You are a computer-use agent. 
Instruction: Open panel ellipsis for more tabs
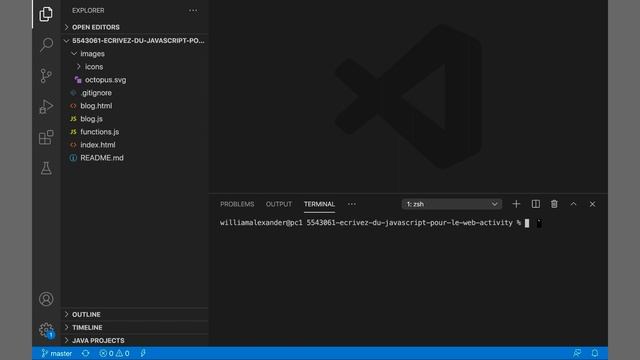(x=351, y=204)
